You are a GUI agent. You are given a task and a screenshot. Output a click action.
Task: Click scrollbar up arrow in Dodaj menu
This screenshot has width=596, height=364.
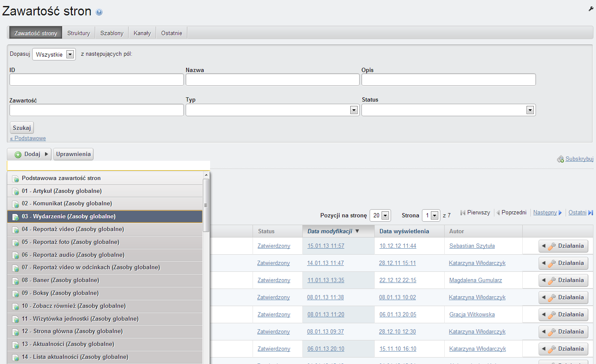click(x=206, y=175)
